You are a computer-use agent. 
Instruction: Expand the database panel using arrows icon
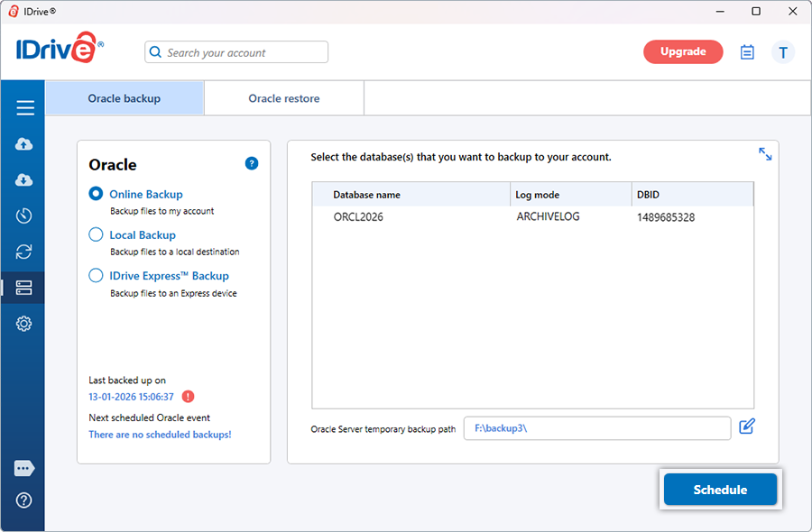[x=765, y=154]
